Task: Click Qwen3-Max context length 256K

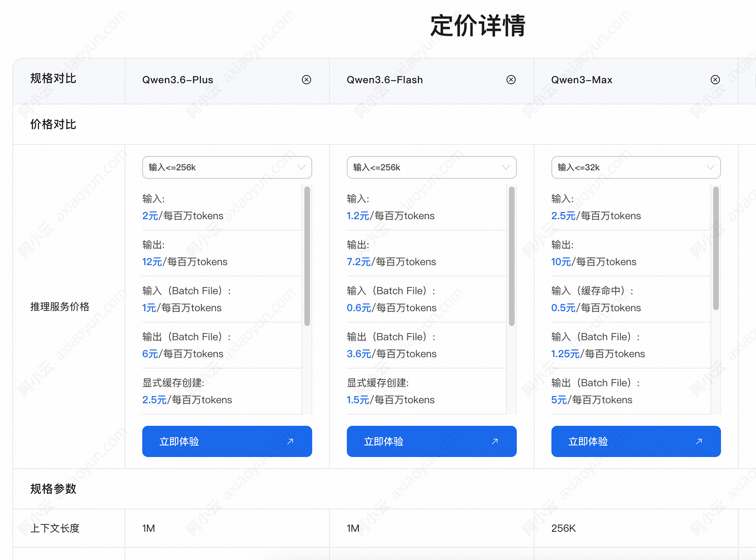Action: pyautogui.click(x=564, y=528)
